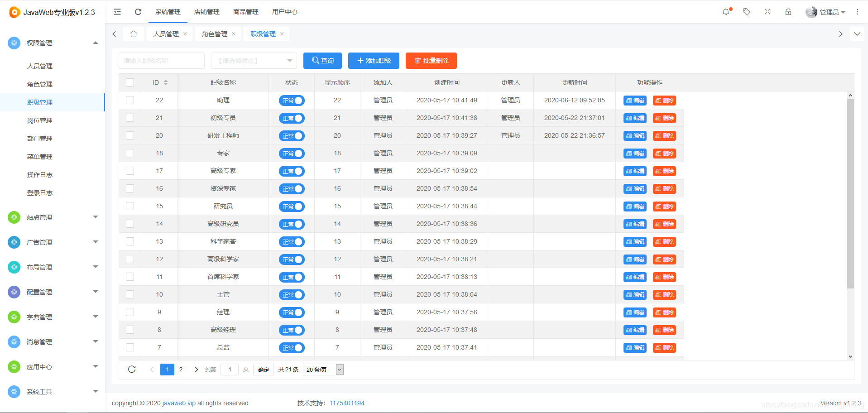
Task: Click the 字典管理 sidebar icon
Action: [14, 317]
